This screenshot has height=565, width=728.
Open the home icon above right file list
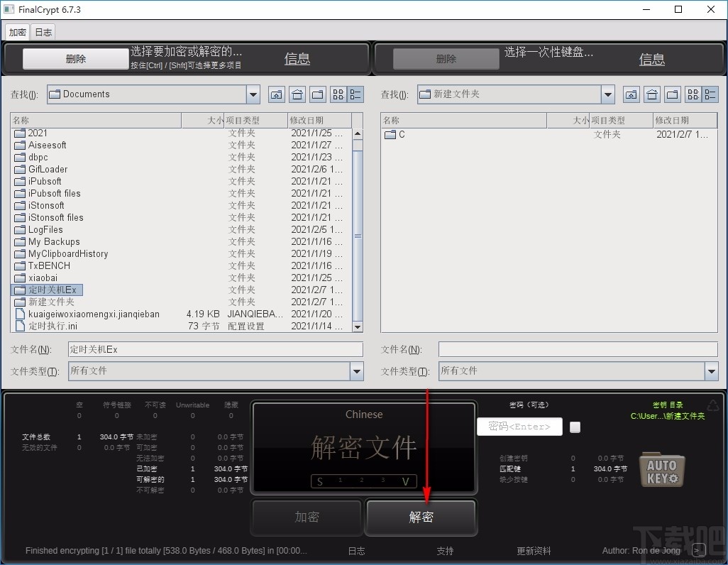click(x=652, y=94)
